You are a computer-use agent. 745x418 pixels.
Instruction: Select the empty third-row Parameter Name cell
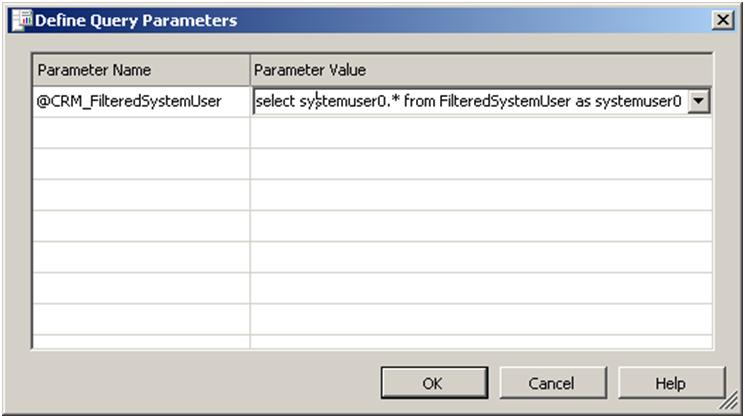[x=141, y=164]
